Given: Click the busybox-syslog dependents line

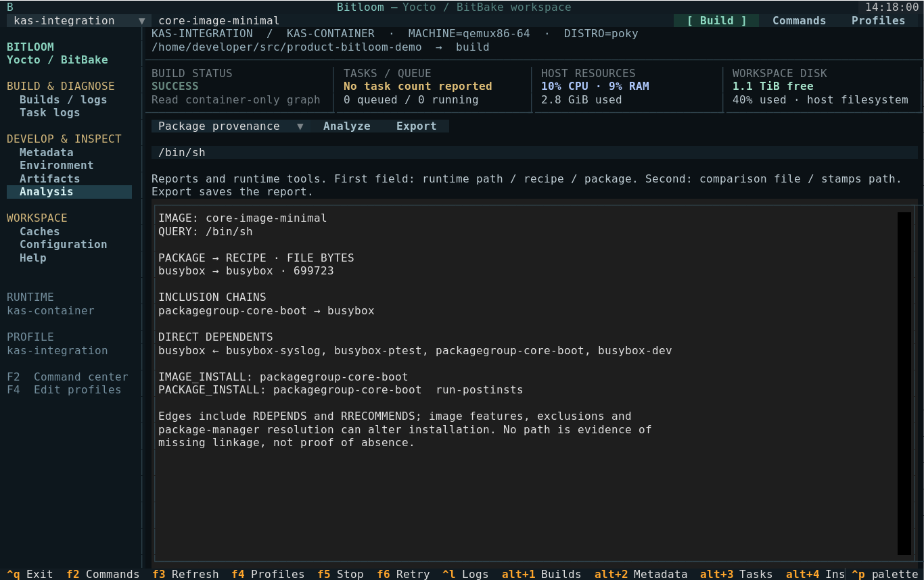Looking at the screenshot, I should click(x=415, y=351).
